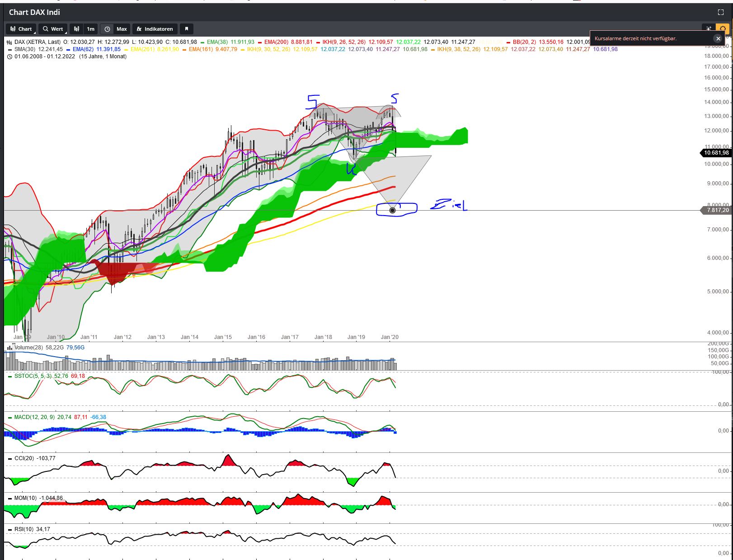The width and height of the screenshot is (733, 560).
Task: Dismiss the Kursalarme notification
Action: click(x=718, y=38)
